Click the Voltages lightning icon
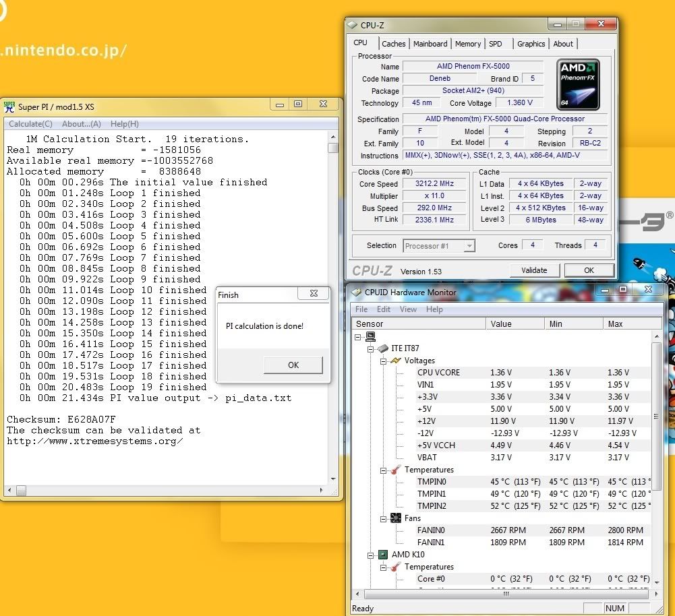This screenshot has width=675, height=616. (x=396, y=361)
